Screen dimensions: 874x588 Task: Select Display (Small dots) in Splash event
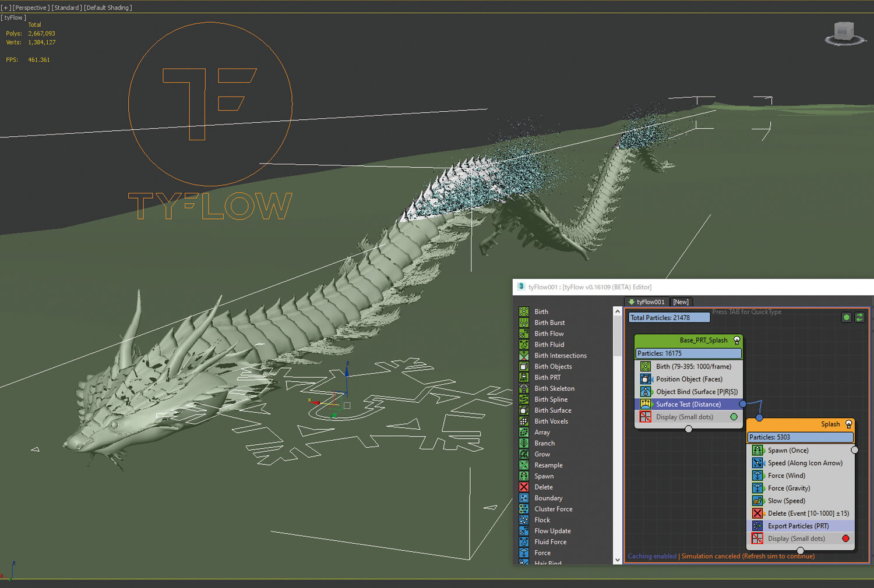pos(800,539)
